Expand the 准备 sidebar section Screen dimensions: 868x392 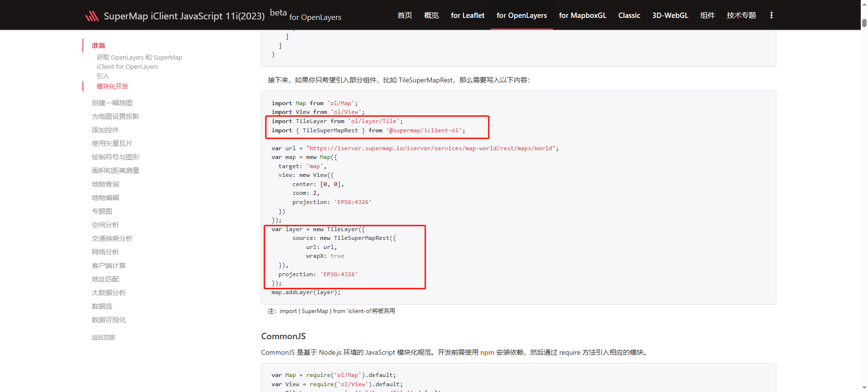tap(98, 46)
